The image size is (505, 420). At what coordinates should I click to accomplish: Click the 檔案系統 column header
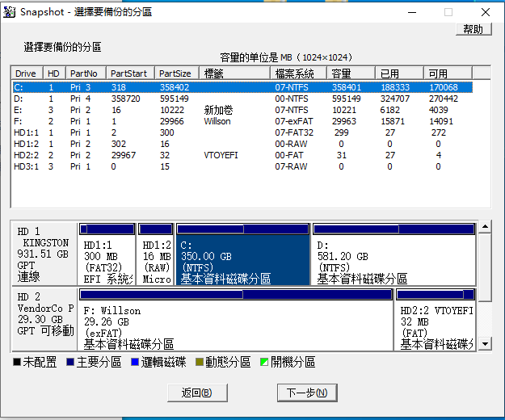pyautogui.click(x=297, y=73)
